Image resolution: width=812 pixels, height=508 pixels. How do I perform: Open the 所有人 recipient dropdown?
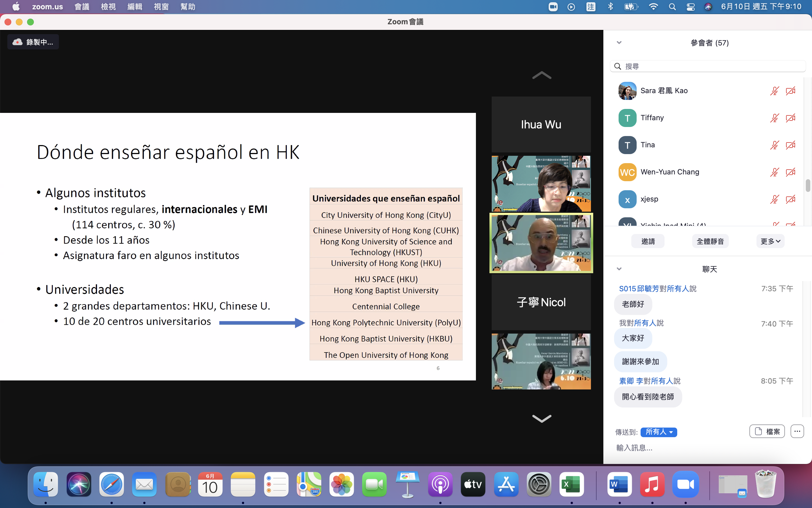[x=659, y=432]
